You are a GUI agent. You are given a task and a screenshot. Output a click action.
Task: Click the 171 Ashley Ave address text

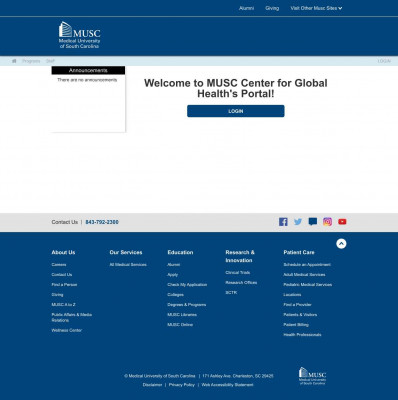[x=238, y=376]
